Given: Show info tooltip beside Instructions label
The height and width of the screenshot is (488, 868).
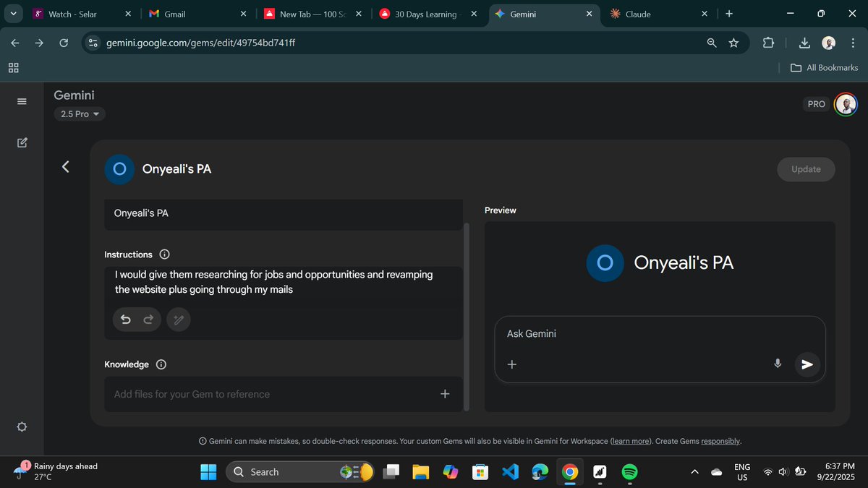Looking at the screenshot, I should [164, 254].
